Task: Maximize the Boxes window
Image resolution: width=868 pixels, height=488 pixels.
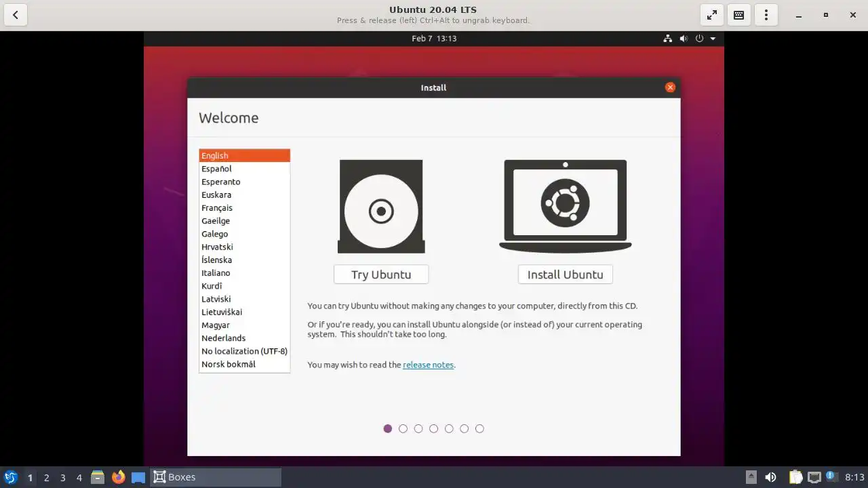Action: (x=825, y=15)
